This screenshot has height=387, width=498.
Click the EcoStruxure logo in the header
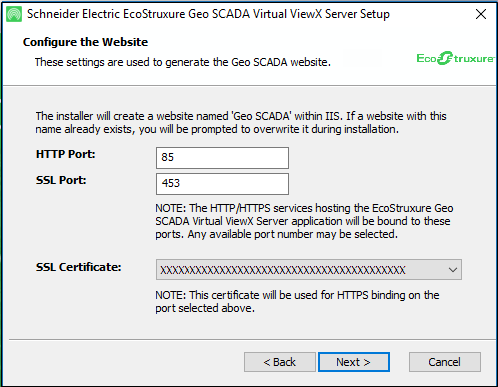coord(455,58)
